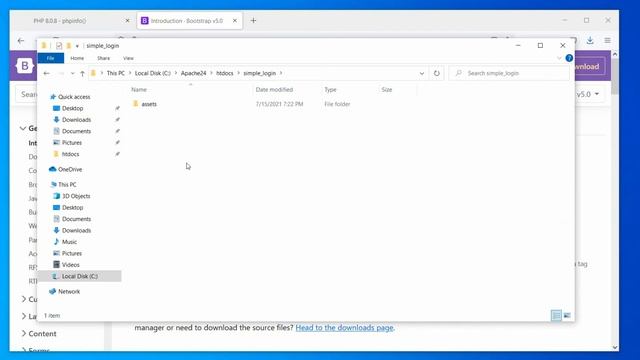Sort by Date modified column
Image resolution: width=640 pixels, height=360 pixels.
pyautogui.click(x=274, y=89)
